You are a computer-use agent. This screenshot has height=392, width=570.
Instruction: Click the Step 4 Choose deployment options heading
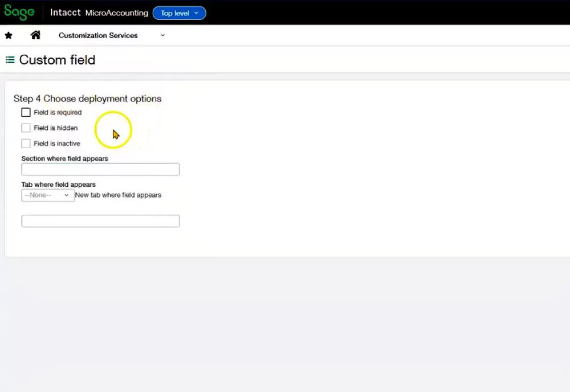click(x=87, y=99)
